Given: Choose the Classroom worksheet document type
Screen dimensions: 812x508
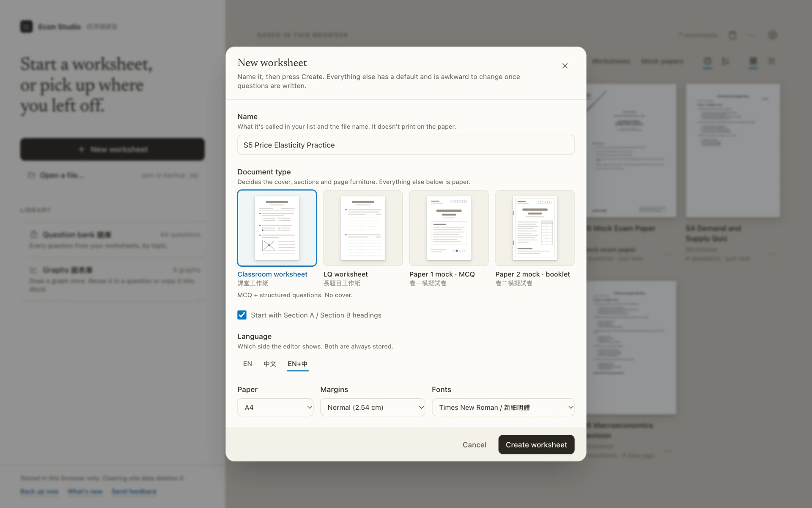Looking at the screenshot, I should (277, 228).
